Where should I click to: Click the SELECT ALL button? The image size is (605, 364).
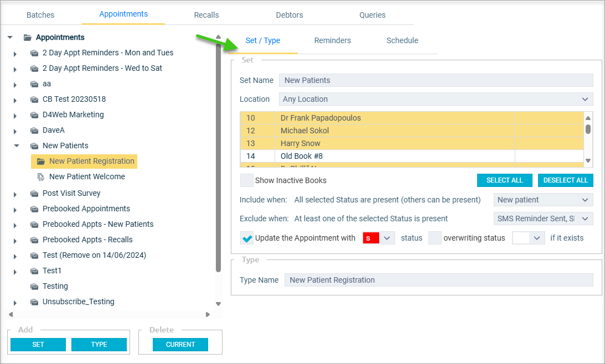[x=505, y=180]
